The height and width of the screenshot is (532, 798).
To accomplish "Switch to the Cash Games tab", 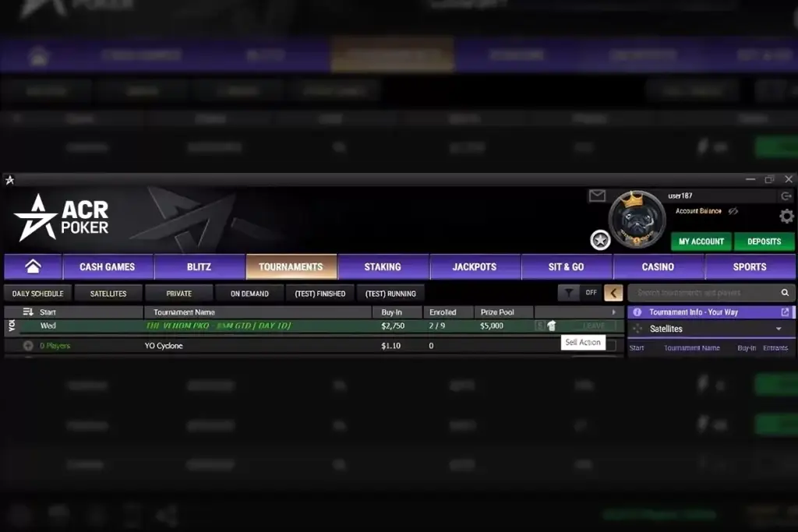I will tap(108, 266).
